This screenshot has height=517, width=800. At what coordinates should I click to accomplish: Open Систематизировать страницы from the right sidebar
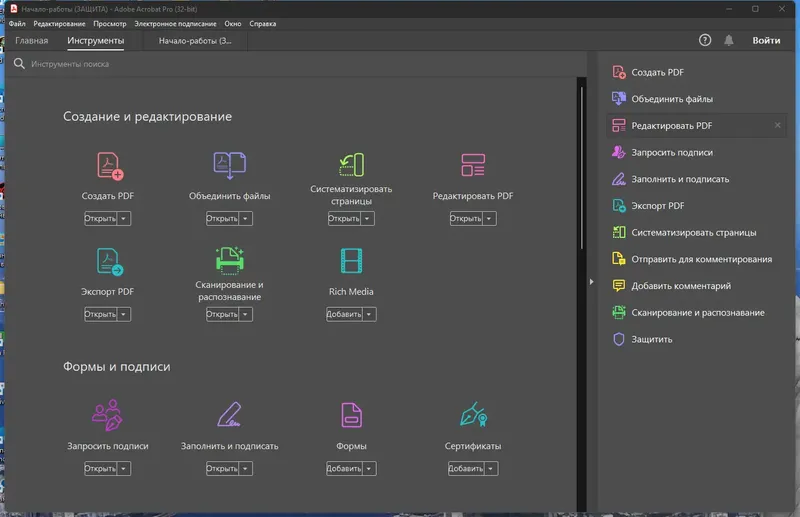(x=696, y=232)
